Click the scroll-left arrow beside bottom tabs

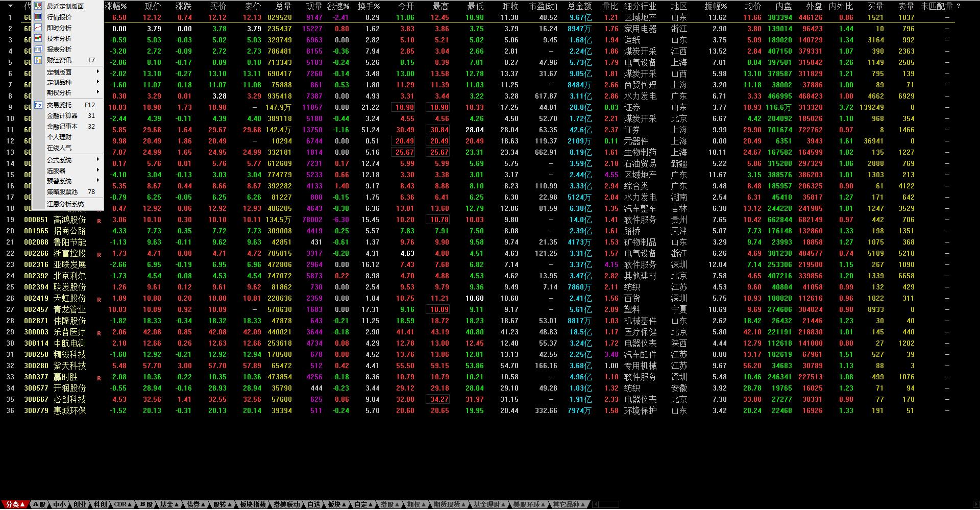(595, 504)
